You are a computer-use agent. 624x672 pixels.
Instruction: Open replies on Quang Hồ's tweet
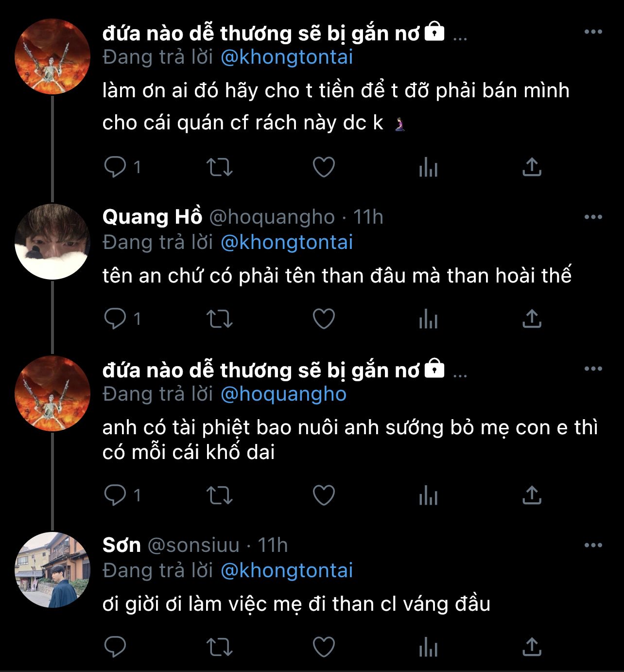116,319
